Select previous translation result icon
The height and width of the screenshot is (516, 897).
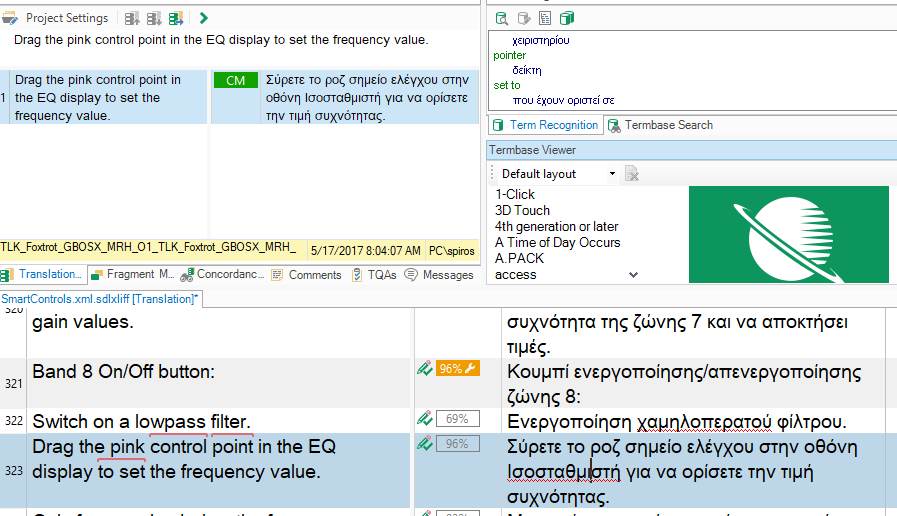coord(132,18)
